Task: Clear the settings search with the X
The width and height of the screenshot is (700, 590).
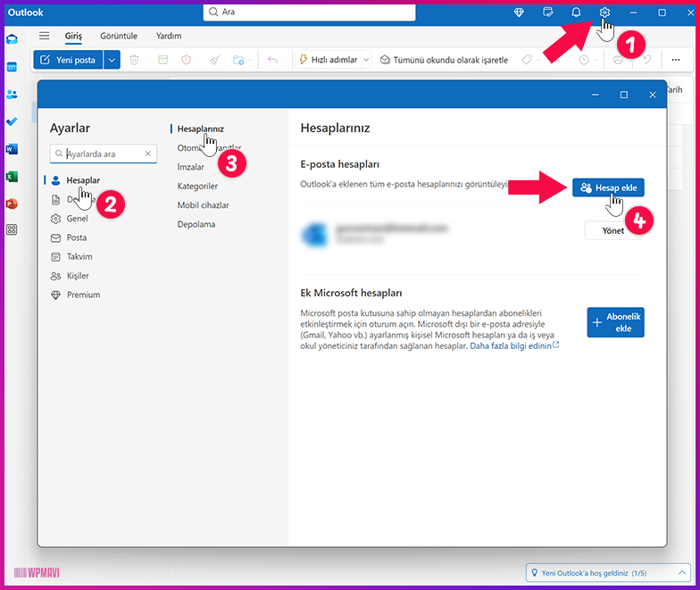Action: (x=148, y=154)
